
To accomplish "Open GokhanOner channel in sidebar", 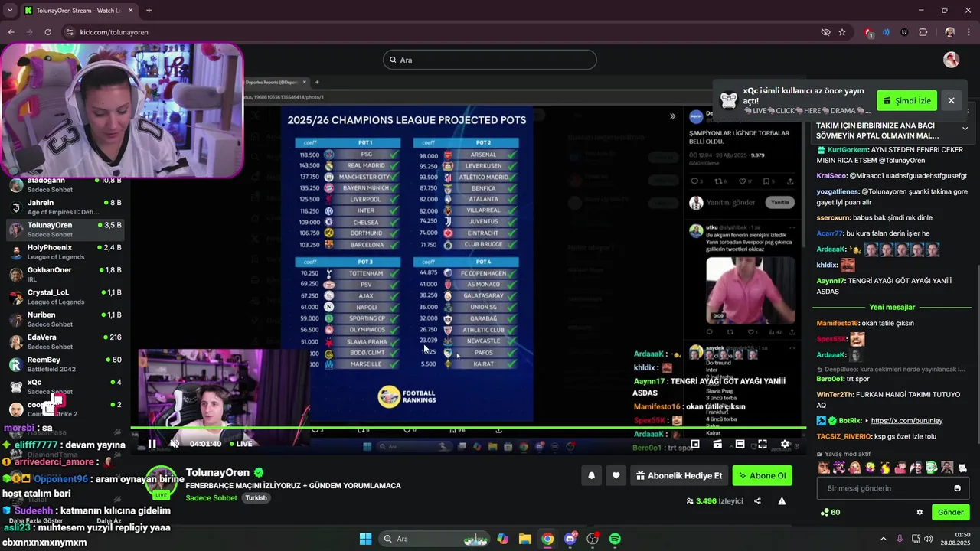I will [x=64, y=274].
